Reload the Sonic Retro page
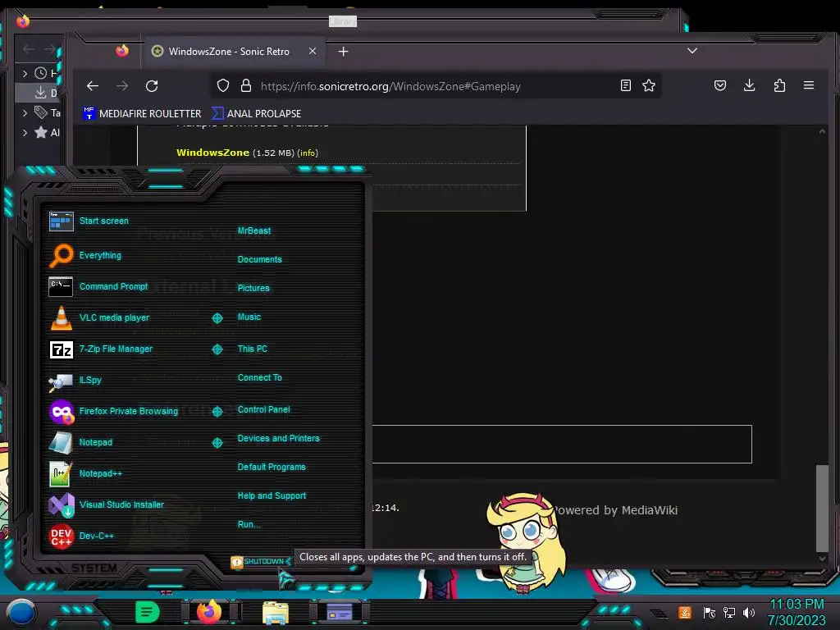840x630 pixels. point(152,85)
